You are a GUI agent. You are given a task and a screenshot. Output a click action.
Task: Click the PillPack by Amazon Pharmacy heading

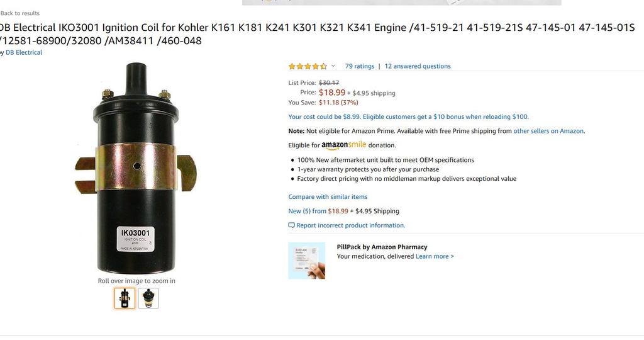pyautogui.click(x=382, y=247)
